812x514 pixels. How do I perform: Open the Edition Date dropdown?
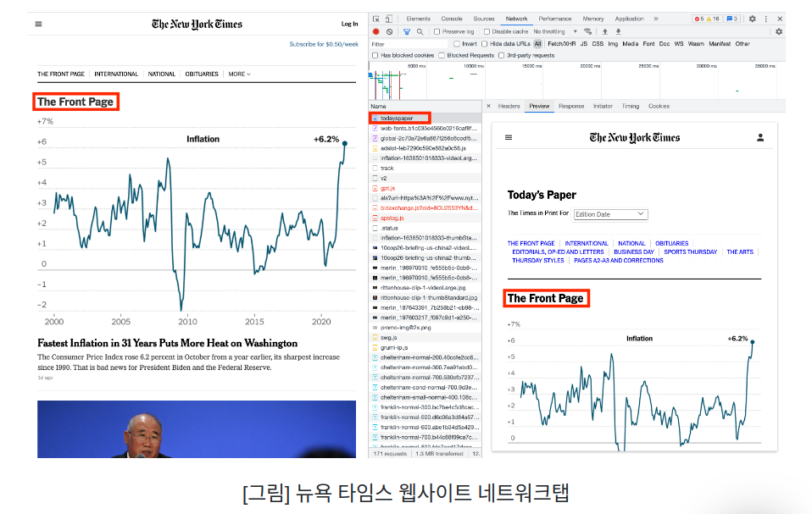610,214
